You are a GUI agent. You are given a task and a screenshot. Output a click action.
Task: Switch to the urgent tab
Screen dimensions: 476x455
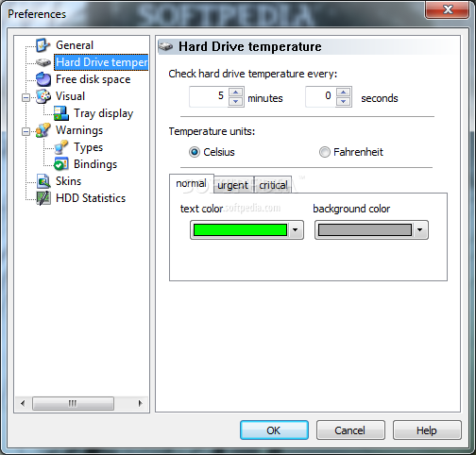[233, 185]
